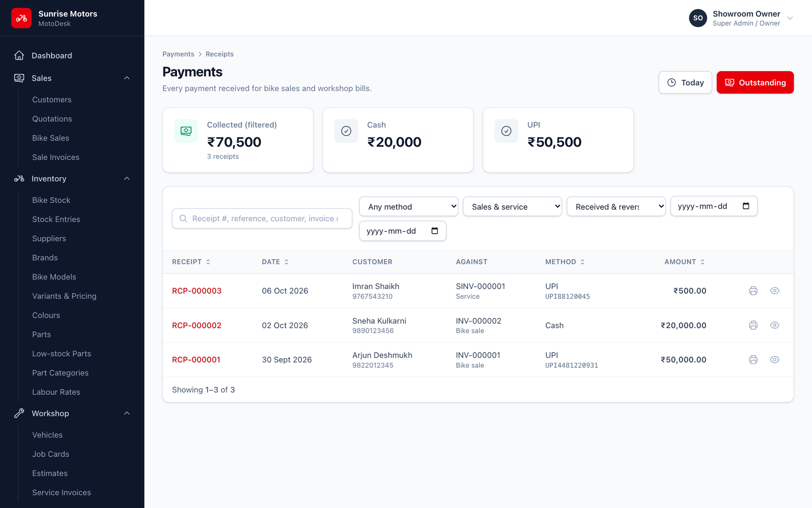
Task: Open the Sales & service dropdown
Action: tap(513, 206)
